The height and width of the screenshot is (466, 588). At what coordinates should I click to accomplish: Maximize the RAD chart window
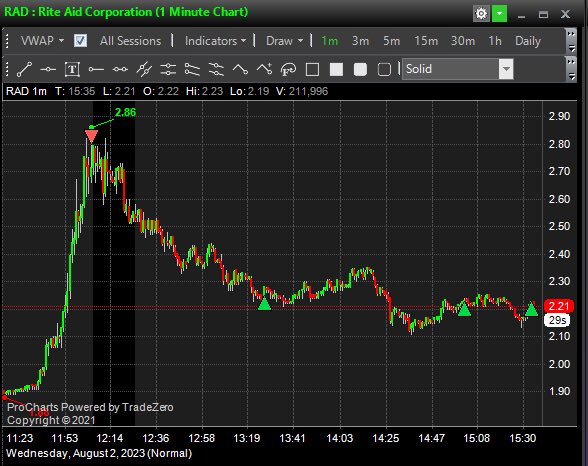543,15
